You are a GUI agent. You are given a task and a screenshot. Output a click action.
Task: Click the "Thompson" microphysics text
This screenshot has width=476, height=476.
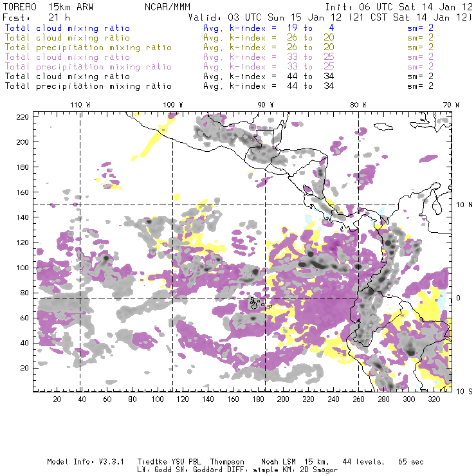coord(227,462)
